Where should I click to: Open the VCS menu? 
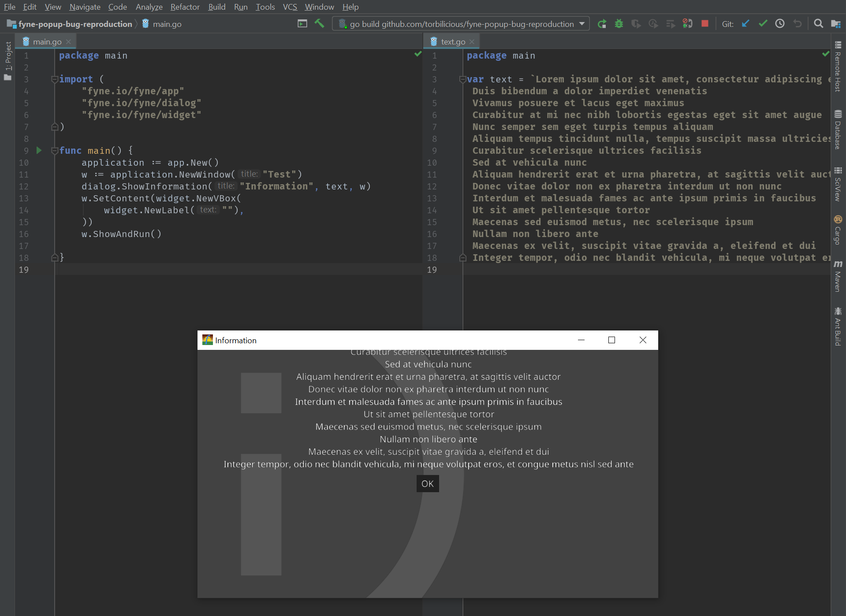290,7
